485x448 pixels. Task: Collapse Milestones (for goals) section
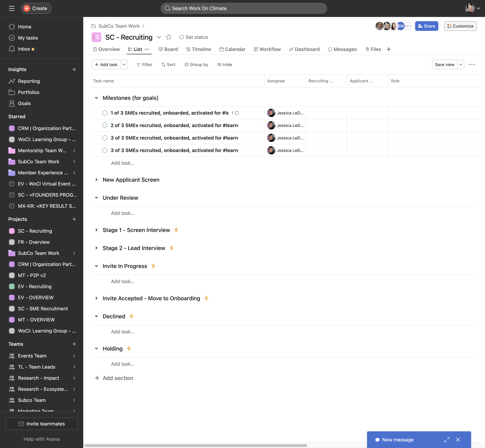[96, 98]
